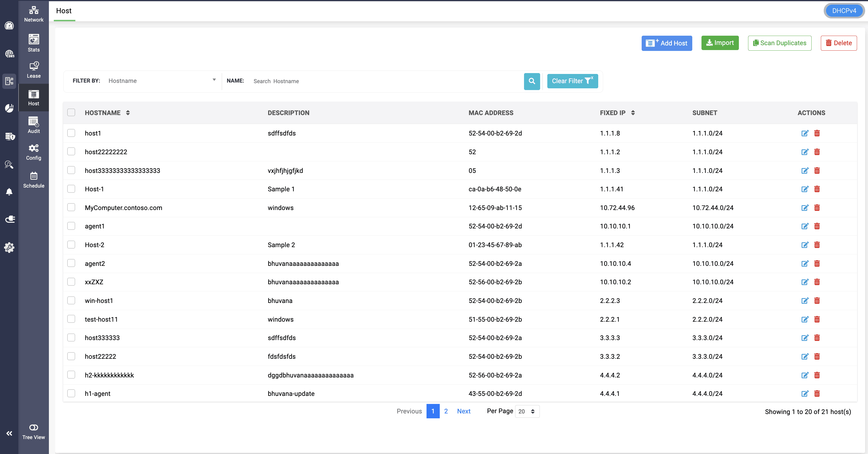Image resolution: width=868 pixels, height=454 pixels.
Task: Edit the win-host1 row
Action: (x=805, y=300)
